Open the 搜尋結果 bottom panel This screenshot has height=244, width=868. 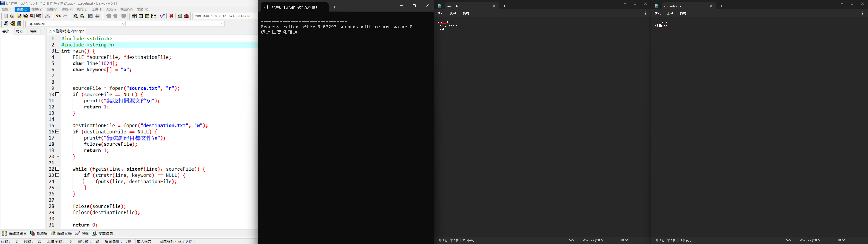(x=103, y=233)
